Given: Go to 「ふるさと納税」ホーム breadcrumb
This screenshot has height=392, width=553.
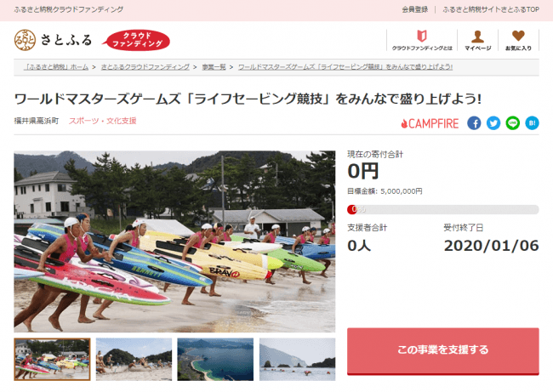Looking at the screenshot, I should pyautogui.click(x=56, y=66).
